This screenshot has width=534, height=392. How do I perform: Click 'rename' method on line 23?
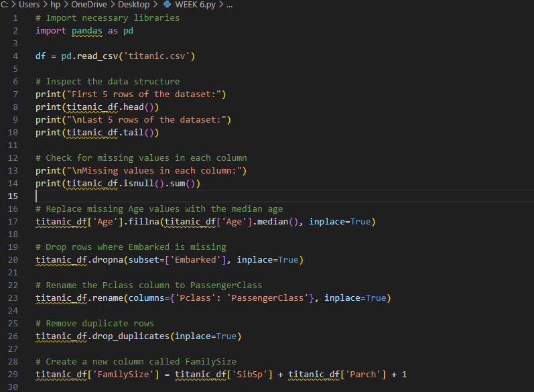[x=108, y=298]
